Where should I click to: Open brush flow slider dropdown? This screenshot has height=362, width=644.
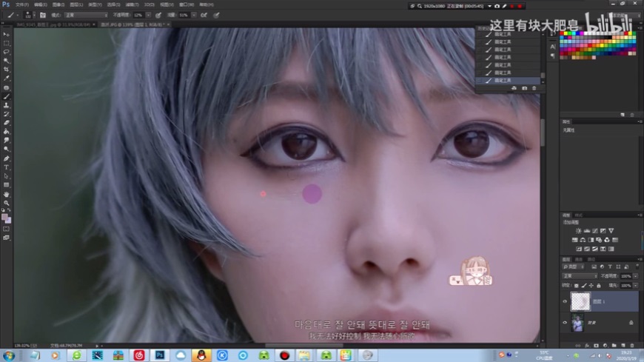tap(194, 15)
